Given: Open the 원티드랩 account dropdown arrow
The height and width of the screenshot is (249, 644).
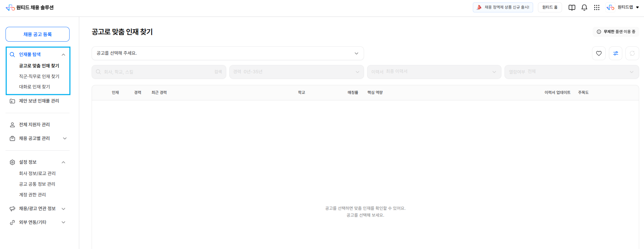Looking at the screenshot, I should [x=637, y=8].
